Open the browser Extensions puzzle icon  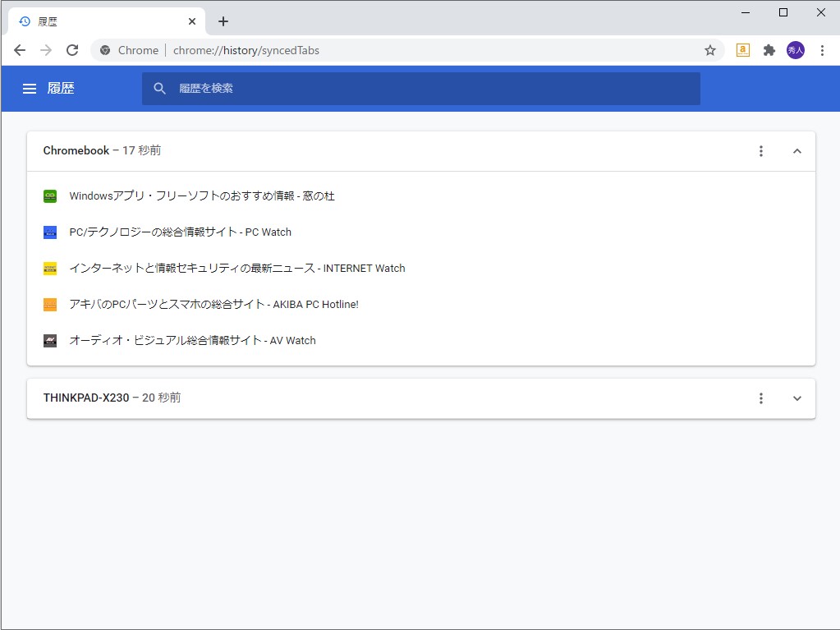[769, 50]
